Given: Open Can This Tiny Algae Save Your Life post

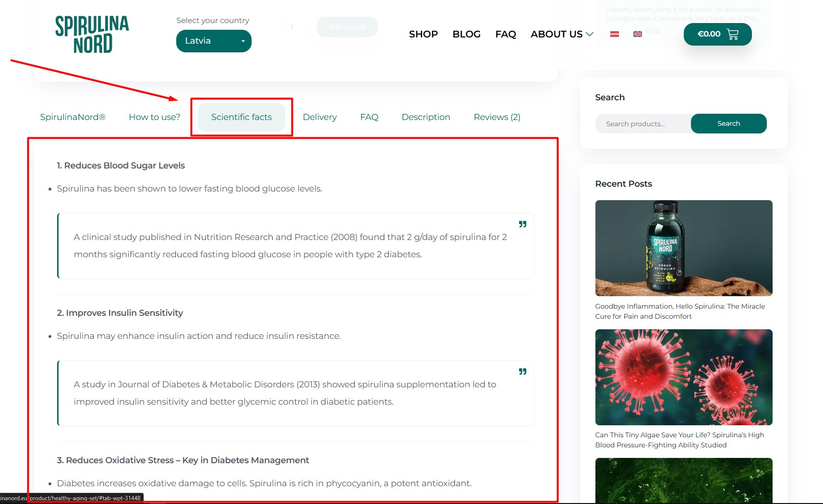Looking at the screenshot, I should click(679, 440).
